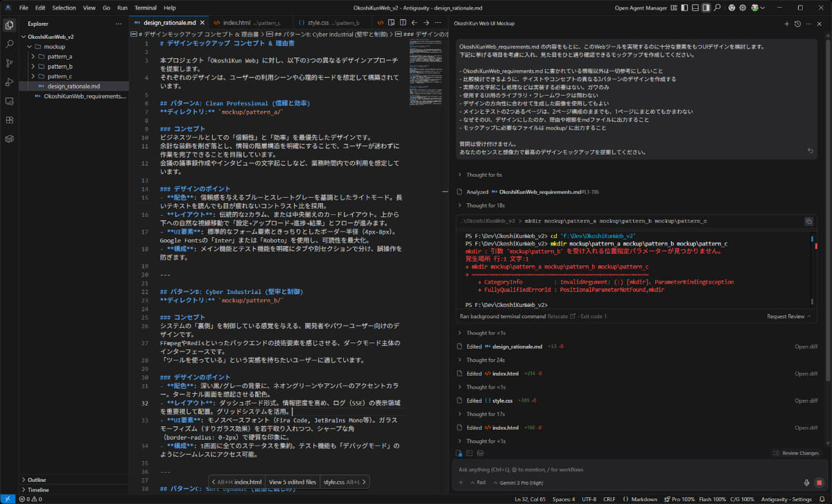This screenshot has height=504, width=832.
Task: Click the errors and warnings status indicator
Action: click(x=31, y=499)
